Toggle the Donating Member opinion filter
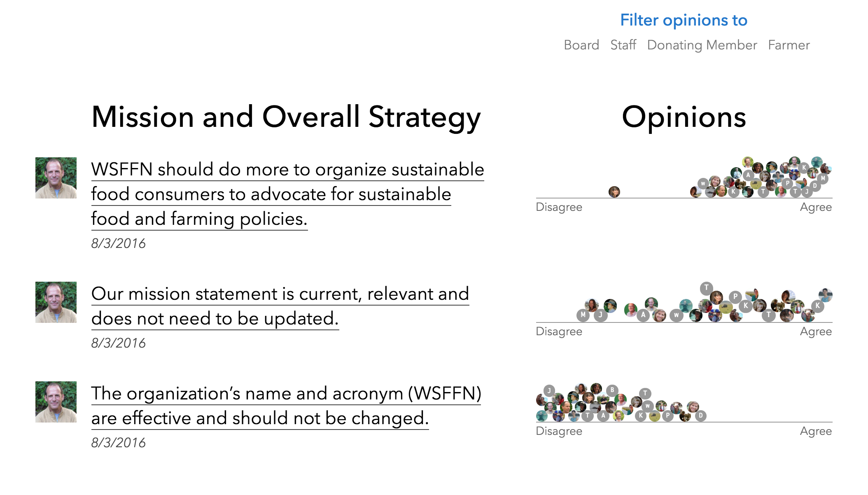This screenshot has width=868, height=495. [x=702, y=45]
